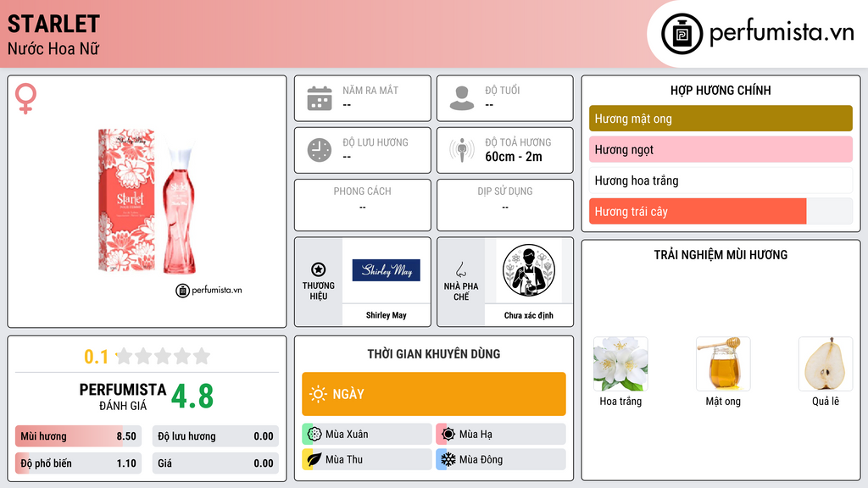
Task: Click the Mùa Hạ season label
Action: [x=476, y=435]
